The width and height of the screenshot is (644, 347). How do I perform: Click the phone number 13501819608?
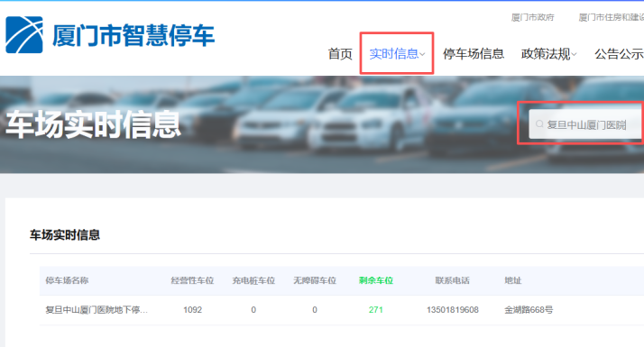[x=452, y=310]
